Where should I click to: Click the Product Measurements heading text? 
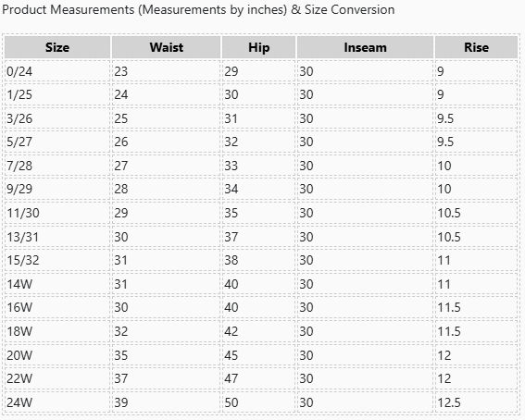click(198, 9)
